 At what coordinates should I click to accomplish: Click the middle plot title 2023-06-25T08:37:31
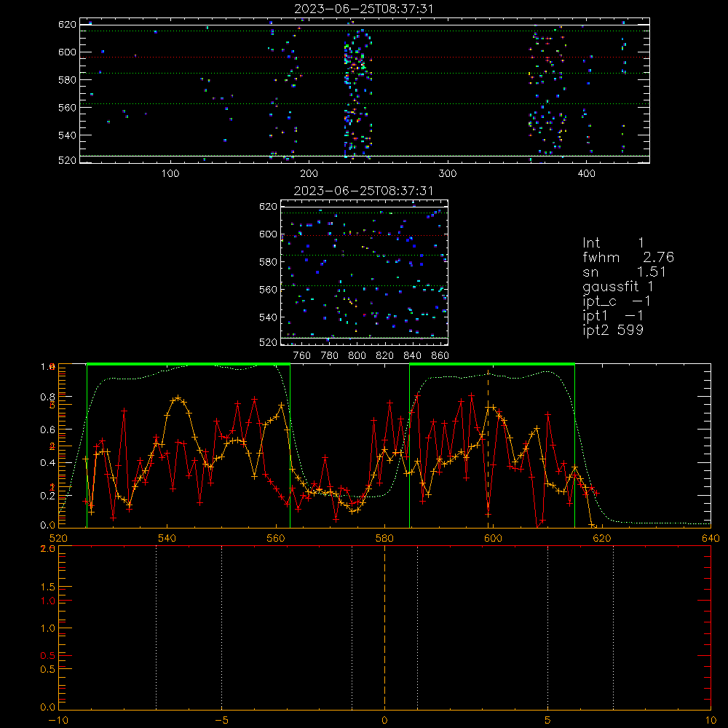click(363, 191)
